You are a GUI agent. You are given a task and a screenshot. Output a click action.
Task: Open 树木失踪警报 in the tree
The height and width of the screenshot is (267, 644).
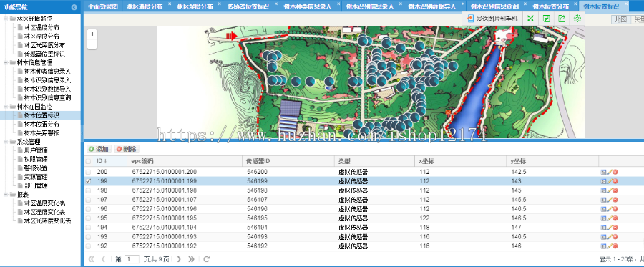[42, 133]
